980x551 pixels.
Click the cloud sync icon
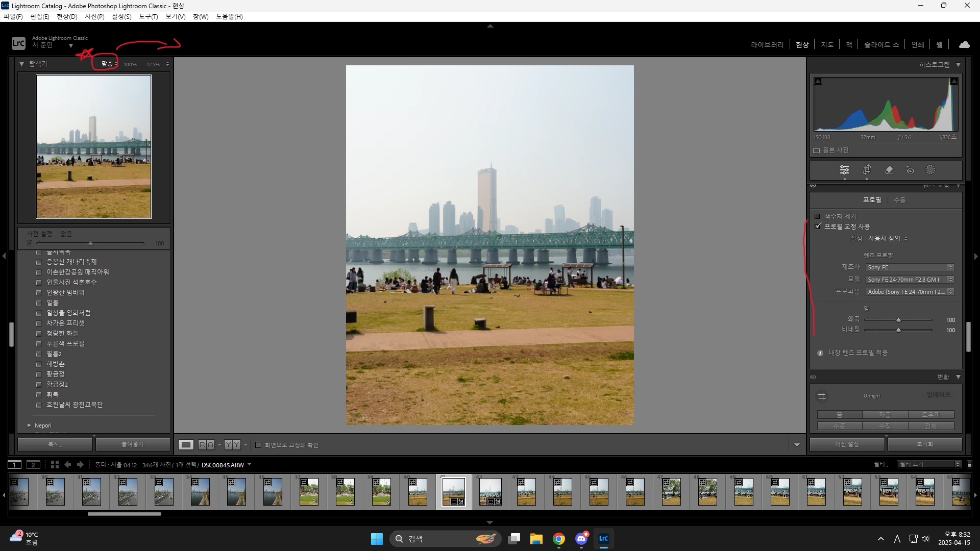(x=964, y=44)
